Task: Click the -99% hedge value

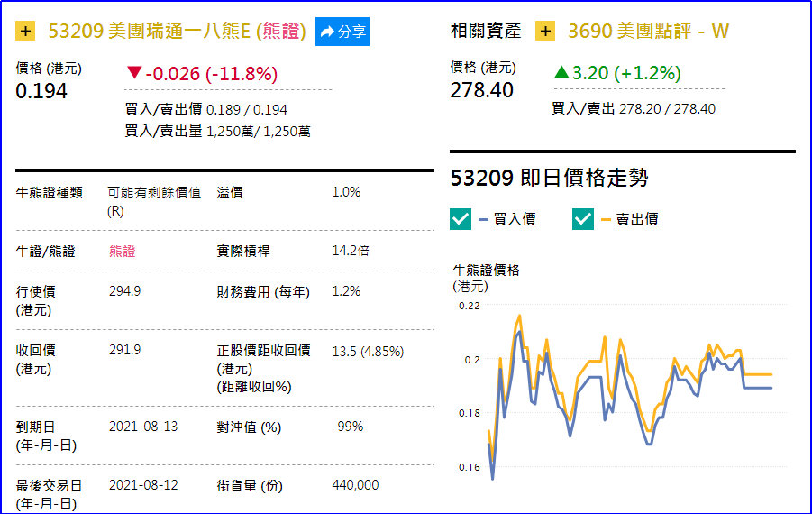Action: [348, 427]
